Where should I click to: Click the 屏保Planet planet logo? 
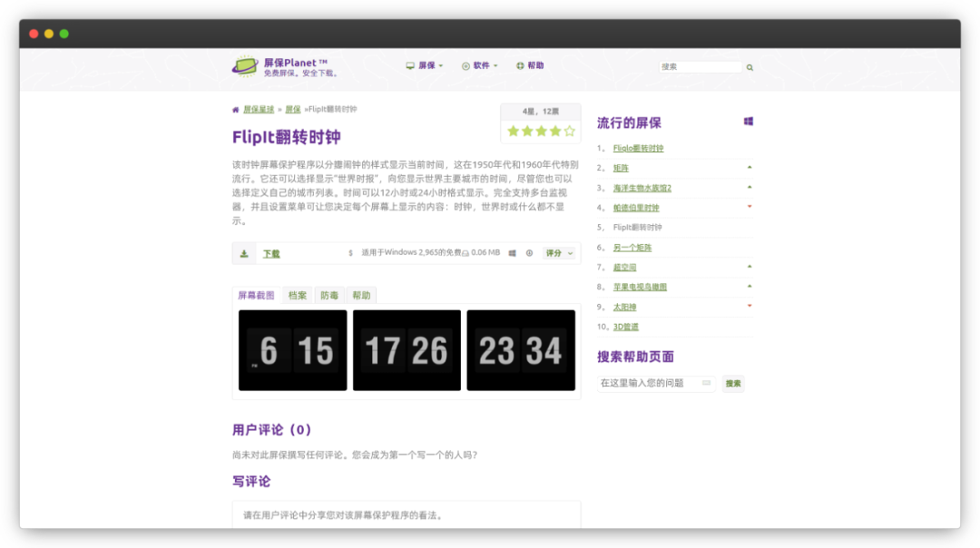[243, 64]
